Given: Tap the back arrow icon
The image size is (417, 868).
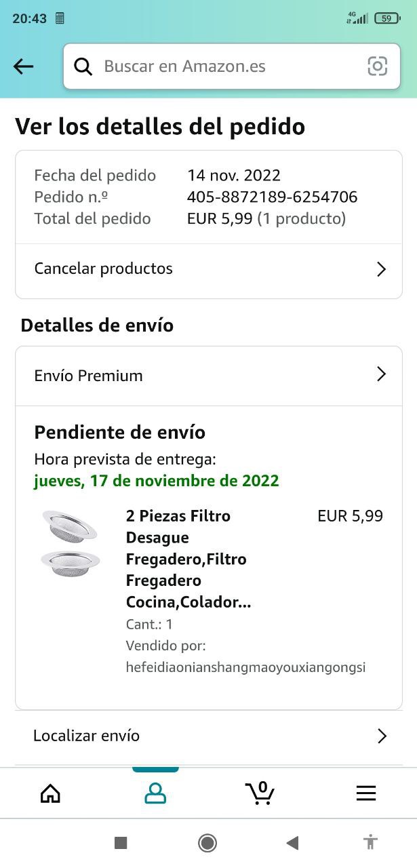Looking at the screenshot, I should (23, 66).
